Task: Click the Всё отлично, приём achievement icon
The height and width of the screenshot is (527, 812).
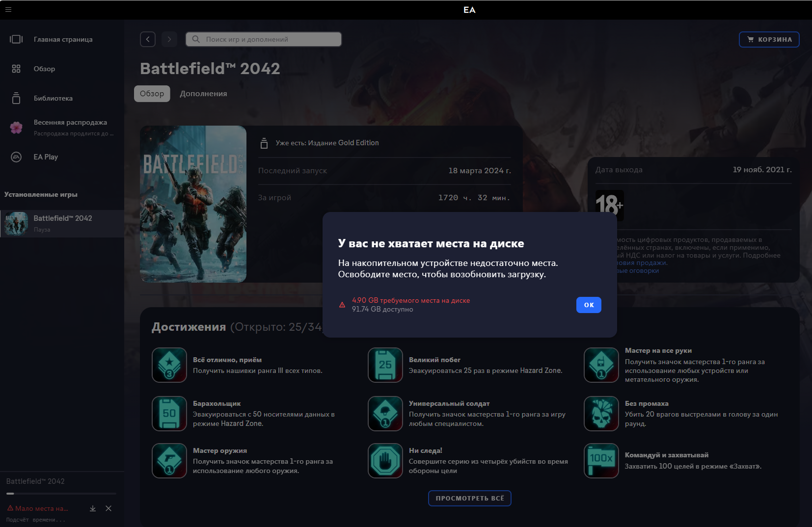Action: pos(169,365)
